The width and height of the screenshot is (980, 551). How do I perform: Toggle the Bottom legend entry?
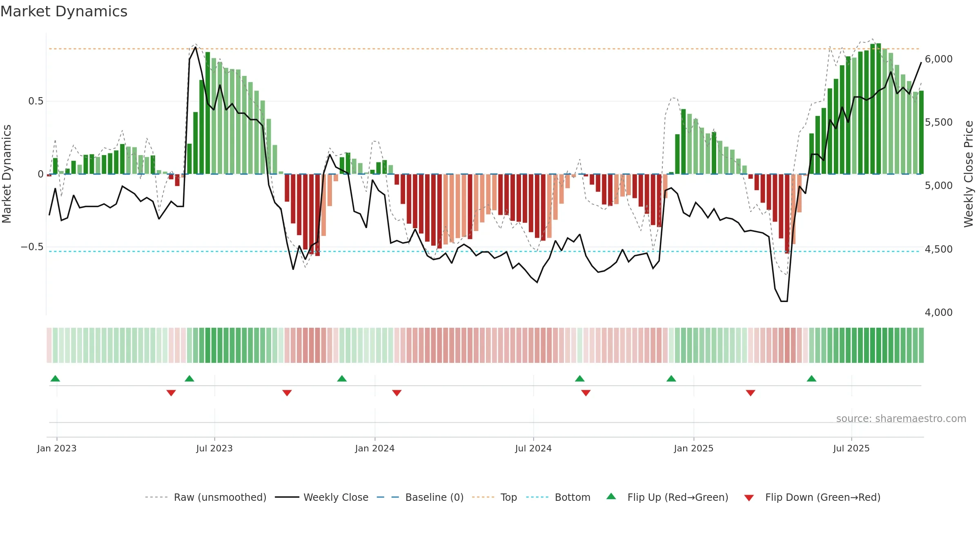[558, 497]
